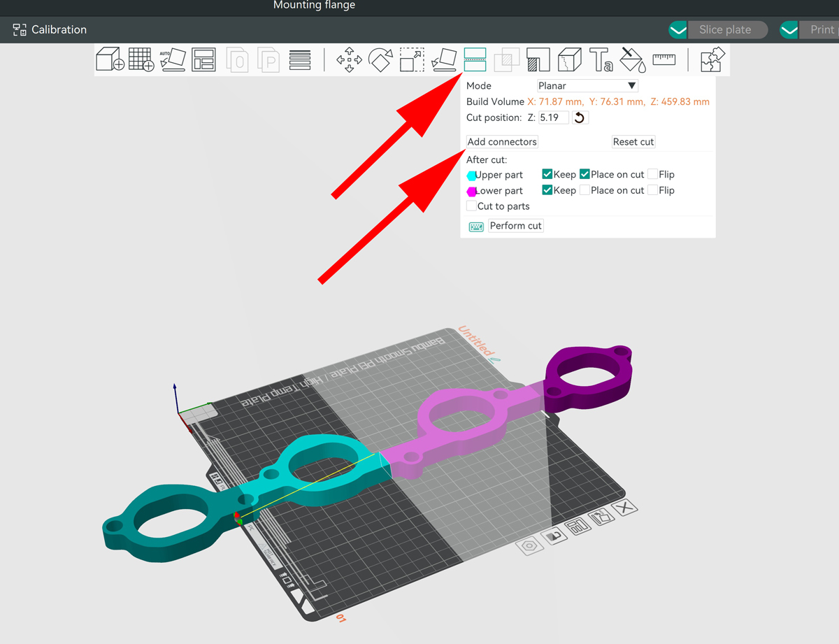Uncheck Keep for Upper part
839x644 pixels.
[x=547, y=175]
